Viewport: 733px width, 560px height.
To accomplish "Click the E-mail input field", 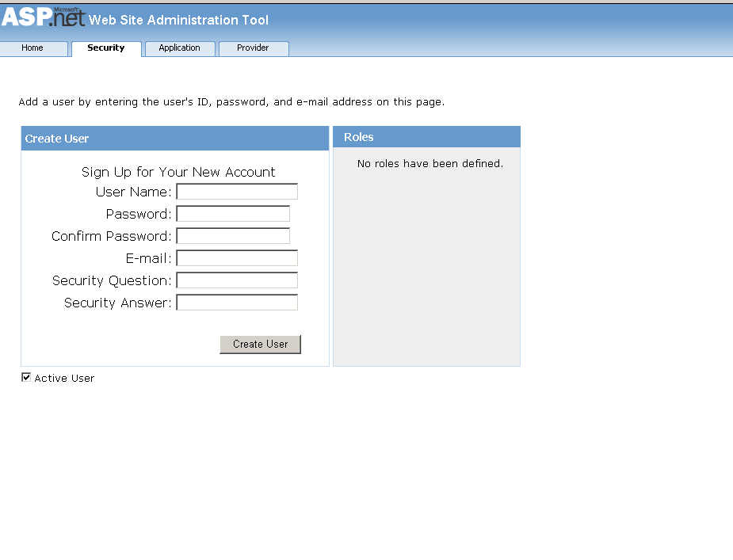I will tap(237, 258).
